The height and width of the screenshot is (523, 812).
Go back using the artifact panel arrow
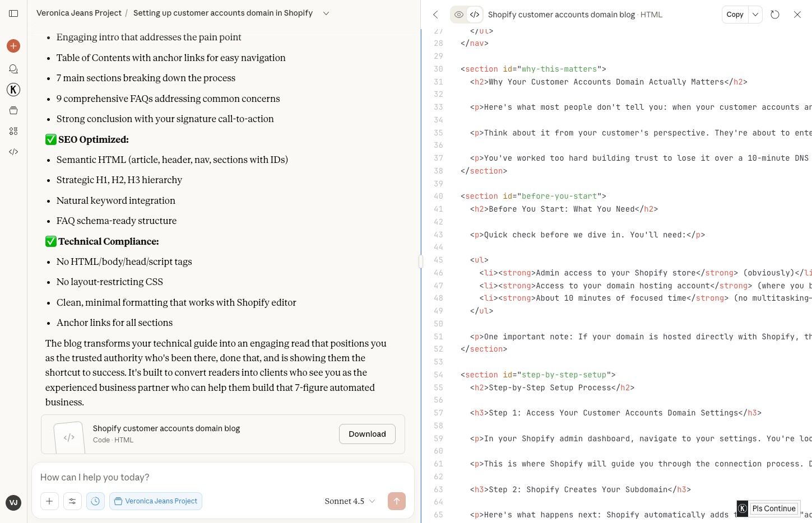pyautogui.click(x=435, y=15)
